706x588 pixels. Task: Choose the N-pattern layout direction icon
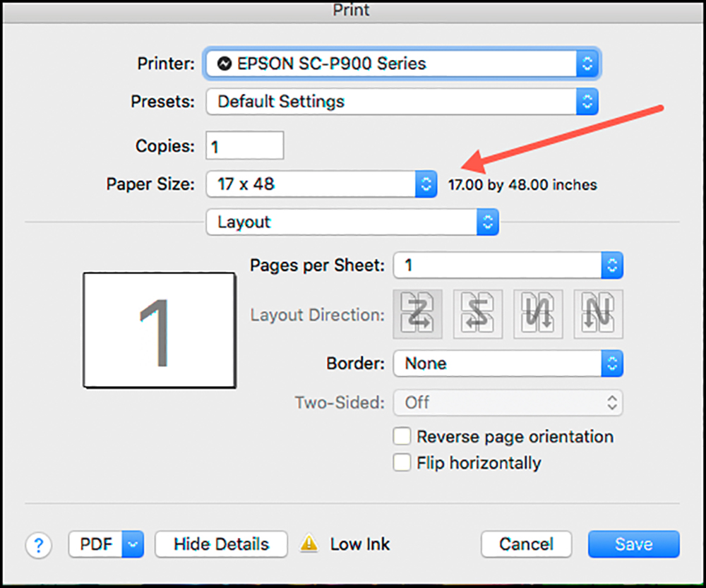tap(599, 314)
